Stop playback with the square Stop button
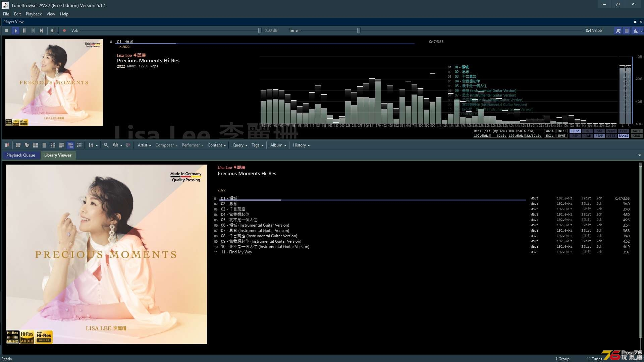Image resolution: width=644 pixels, height=362 pixels. (7, 31)
